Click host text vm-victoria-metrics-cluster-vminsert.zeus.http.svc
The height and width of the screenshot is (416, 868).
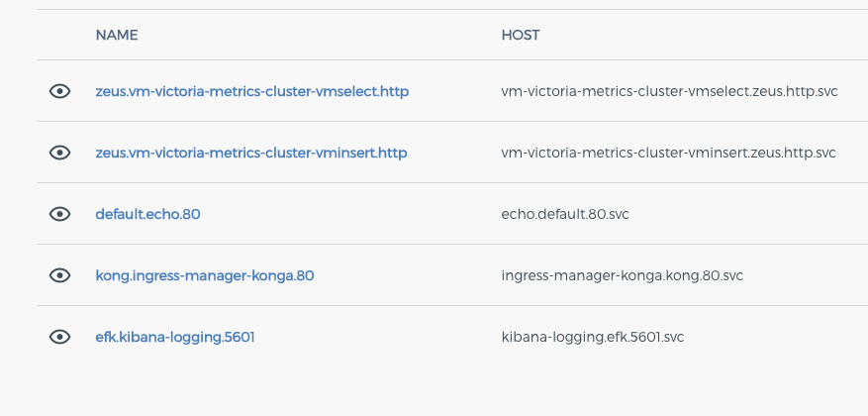(x=668, y=153)
